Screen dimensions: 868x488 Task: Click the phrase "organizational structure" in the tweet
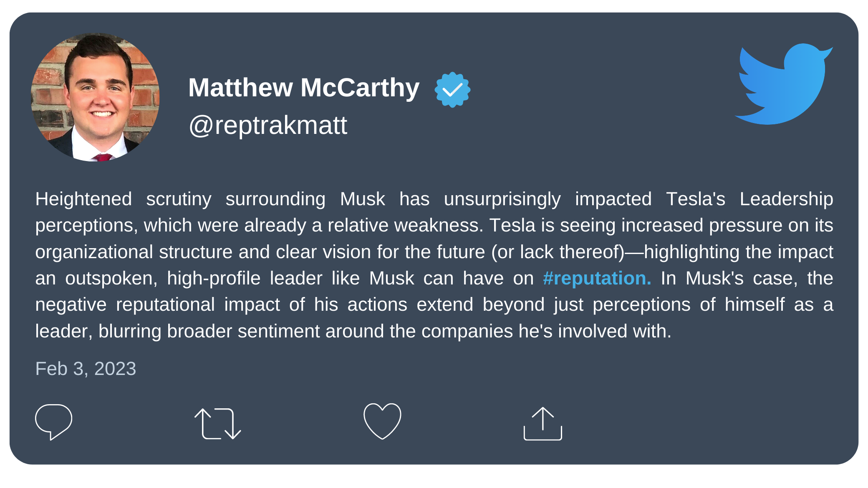(x=134, y=252)
